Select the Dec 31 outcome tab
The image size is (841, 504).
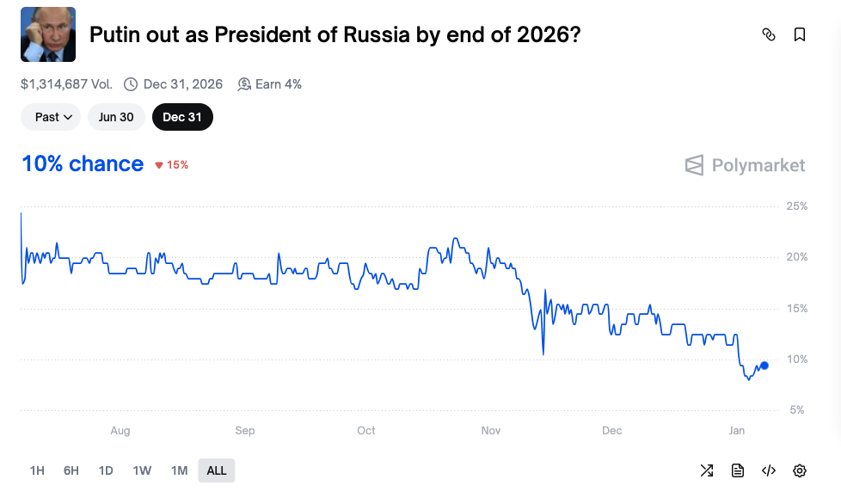[182, 117]
